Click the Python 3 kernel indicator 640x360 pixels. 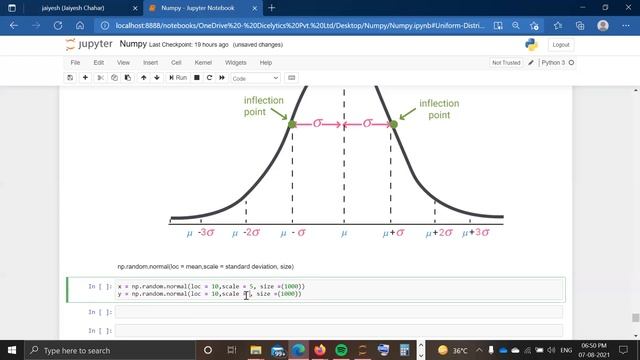[x=558, y=62]
